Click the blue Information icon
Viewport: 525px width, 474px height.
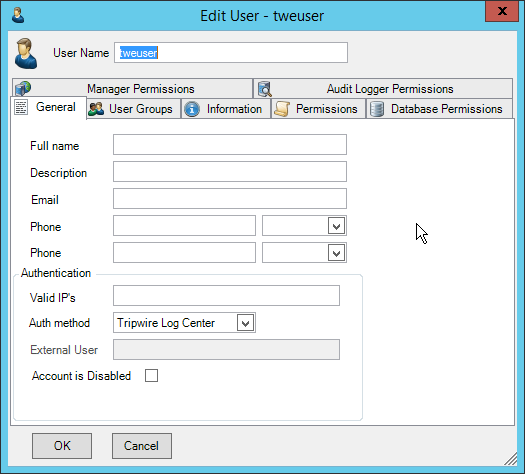(192, 109)
